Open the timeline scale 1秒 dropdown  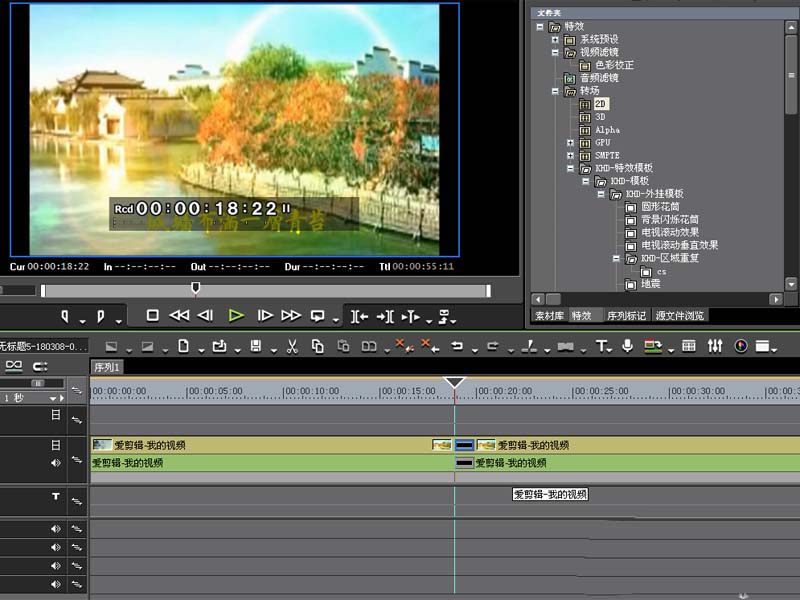53,398
